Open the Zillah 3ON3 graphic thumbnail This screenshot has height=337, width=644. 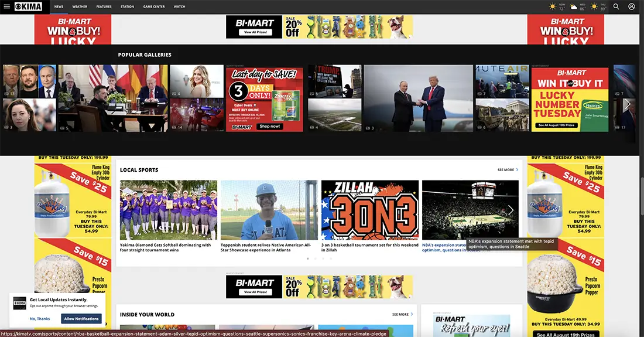click(370, 210)
